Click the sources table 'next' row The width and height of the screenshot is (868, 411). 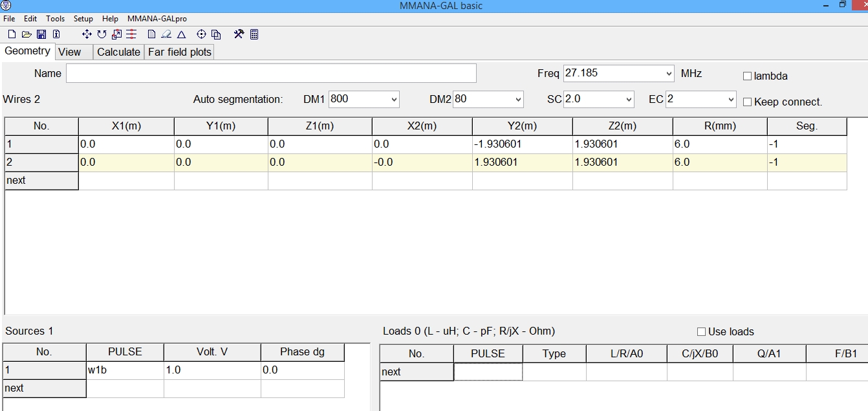pos(45,388)
